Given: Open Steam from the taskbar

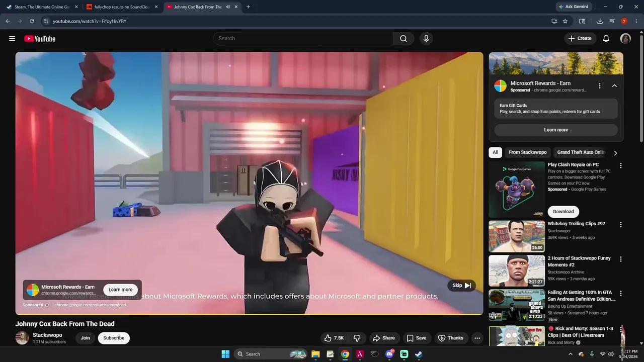Looking at the screenshot, I should click(x=419, y=354).
